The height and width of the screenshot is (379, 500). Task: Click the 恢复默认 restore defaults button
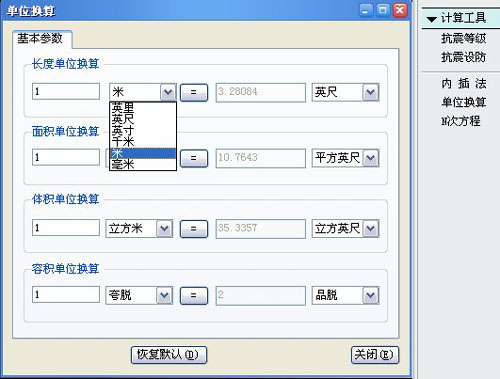169,354
